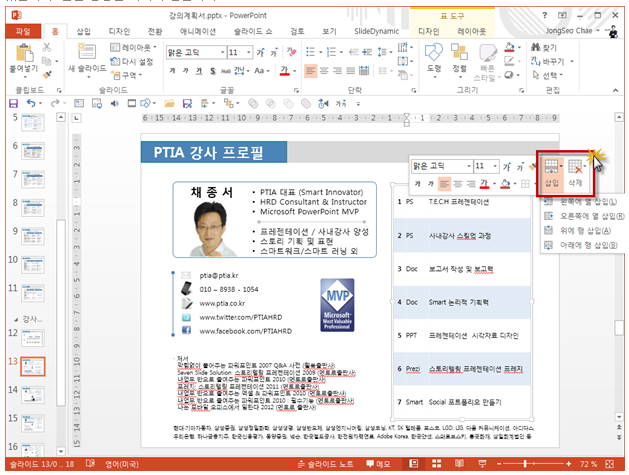Click the ribbon Font Color red underline button
The image size is (629, 475).
coord(284,71)
